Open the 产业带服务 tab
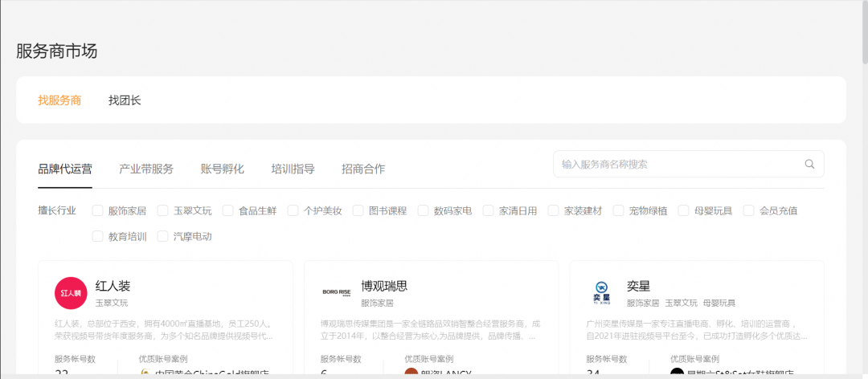 pos(146,169)
